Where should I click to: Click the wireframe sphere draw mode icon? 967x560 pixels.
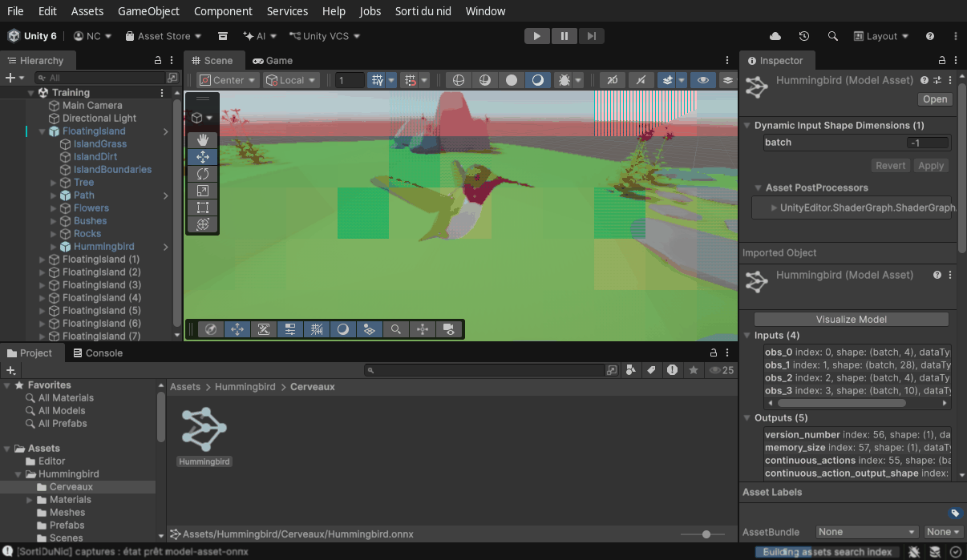click(459, 80)
